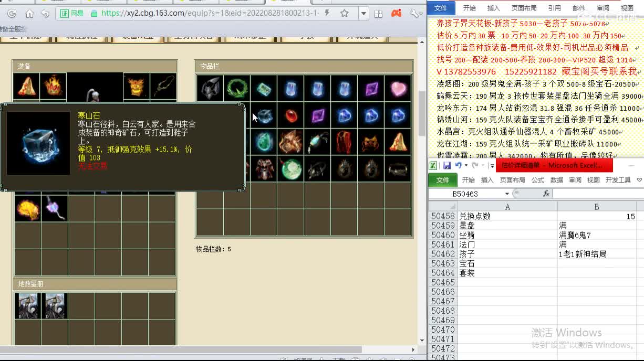The width and height of the screenshot is (644, 361).
Task: Expand Excel undo history dropdown
Action: (465, 166)
